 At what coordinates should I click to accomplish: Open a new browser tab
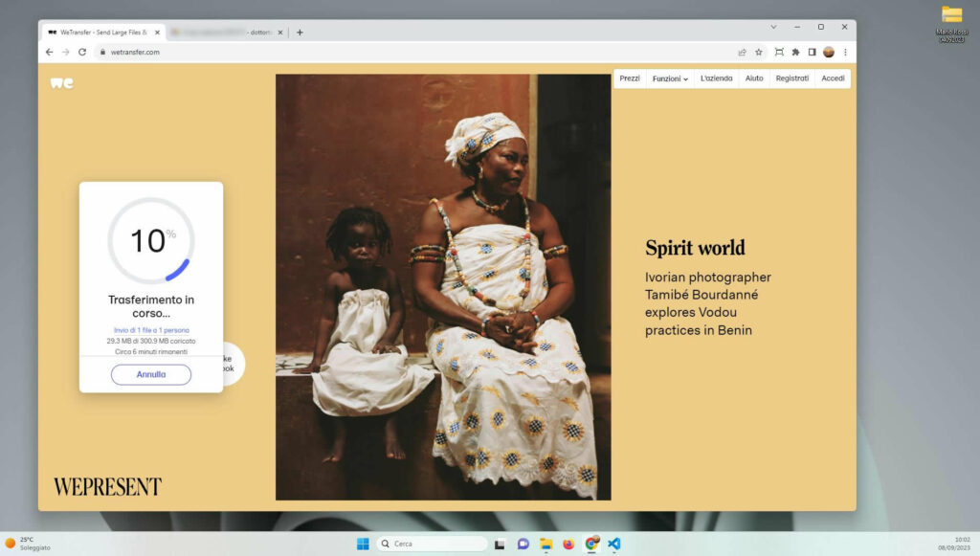click(300, 33)
